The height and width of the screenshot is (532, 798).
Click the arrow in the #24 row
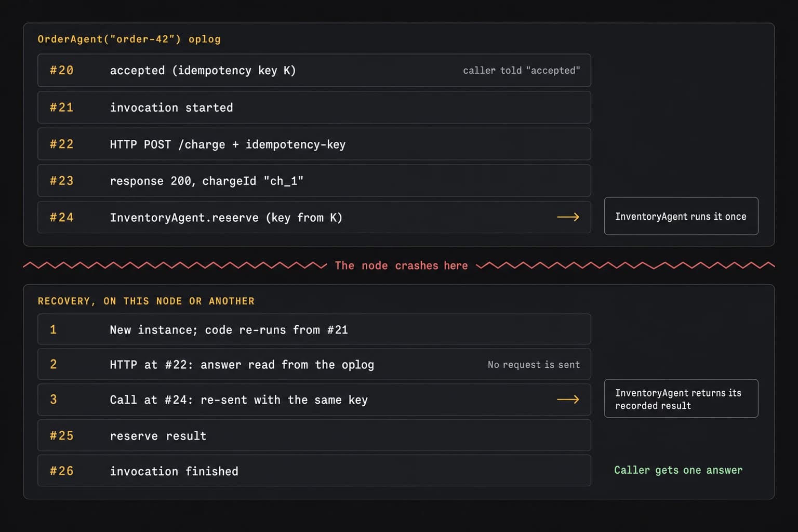coord(568,217)
